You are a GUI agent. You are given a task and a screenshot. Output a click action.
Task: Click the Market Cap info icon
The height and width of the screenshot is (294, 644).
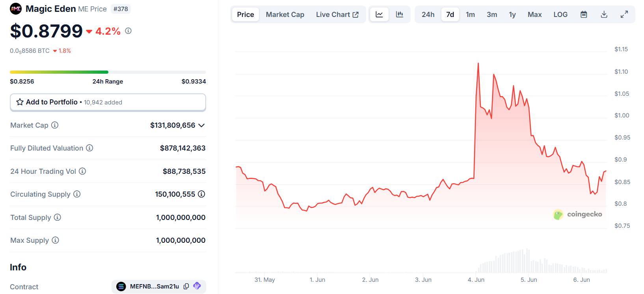point(55,125)
